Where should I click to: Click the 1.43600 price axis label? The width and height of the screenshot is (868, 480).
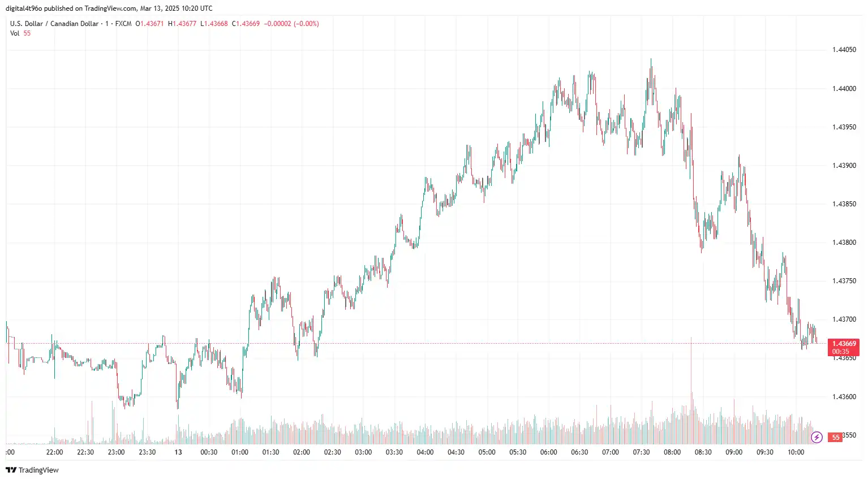(x=844, y=397)
